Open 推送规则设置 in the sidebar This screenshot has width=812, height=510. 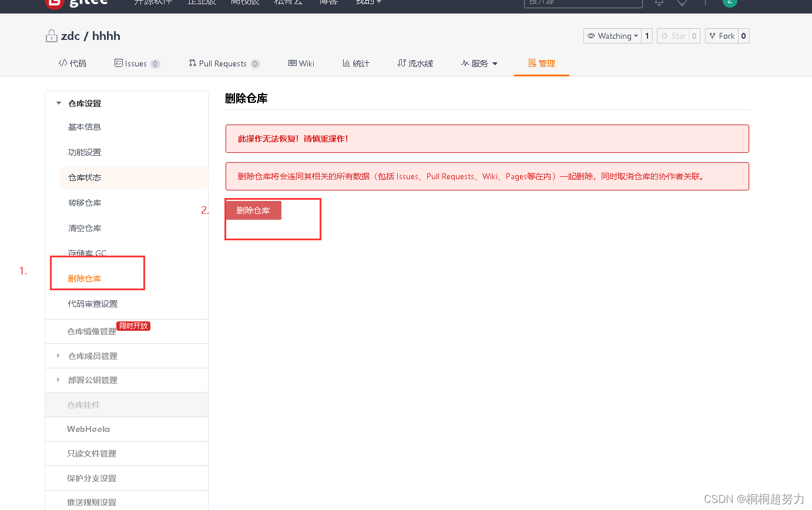92,502
